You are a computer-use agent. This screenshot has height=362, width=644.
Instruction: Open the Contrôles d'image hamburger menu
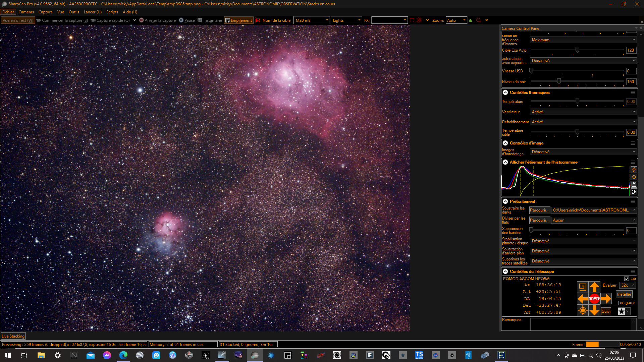click(633, 143)
